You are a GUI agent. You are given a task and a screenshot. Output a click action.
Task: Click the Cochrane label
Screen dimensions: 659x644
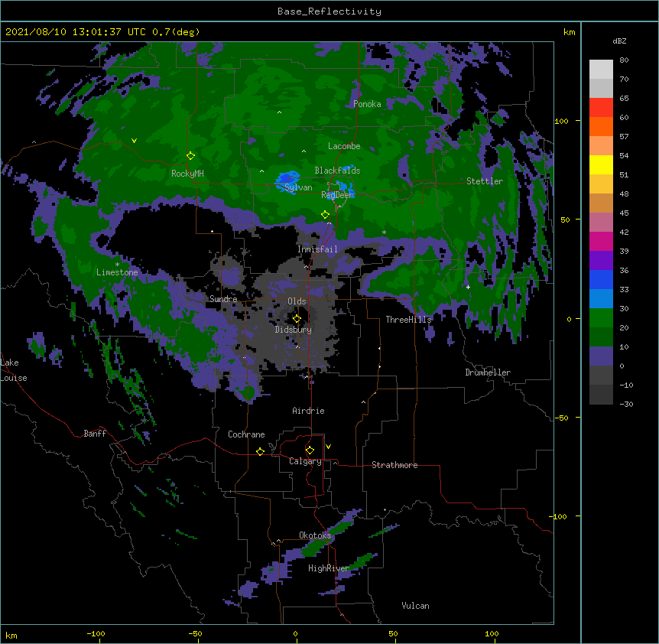pyautogui.click(x=246, y=434)
